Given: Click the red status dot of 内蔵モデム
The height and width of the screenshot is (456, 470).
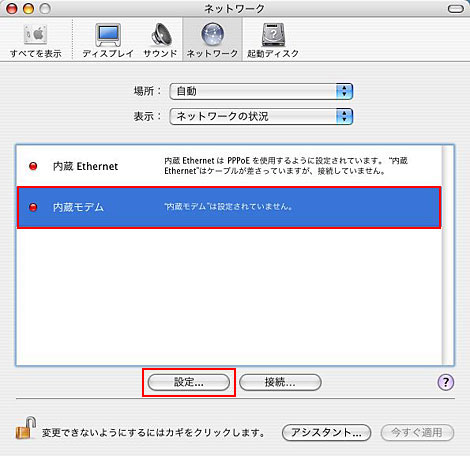Looking at the screenshot, I should (x=33, y=207).
